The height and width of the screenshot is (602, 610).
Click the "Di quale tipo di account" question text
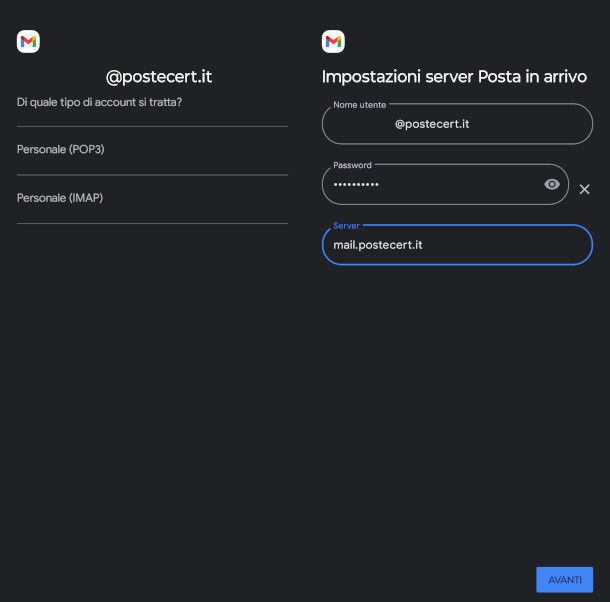pyautogui.click(x=99, y=102)
